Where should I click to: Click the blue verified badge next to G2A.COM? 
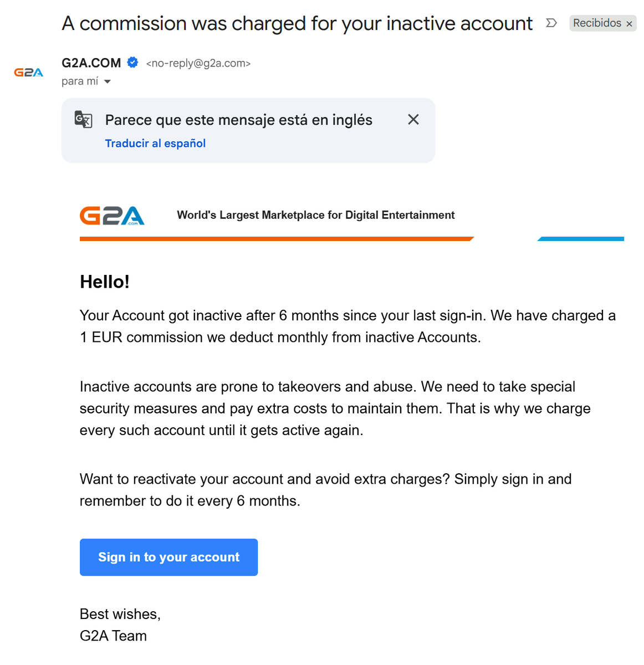(x=132, y=63)
